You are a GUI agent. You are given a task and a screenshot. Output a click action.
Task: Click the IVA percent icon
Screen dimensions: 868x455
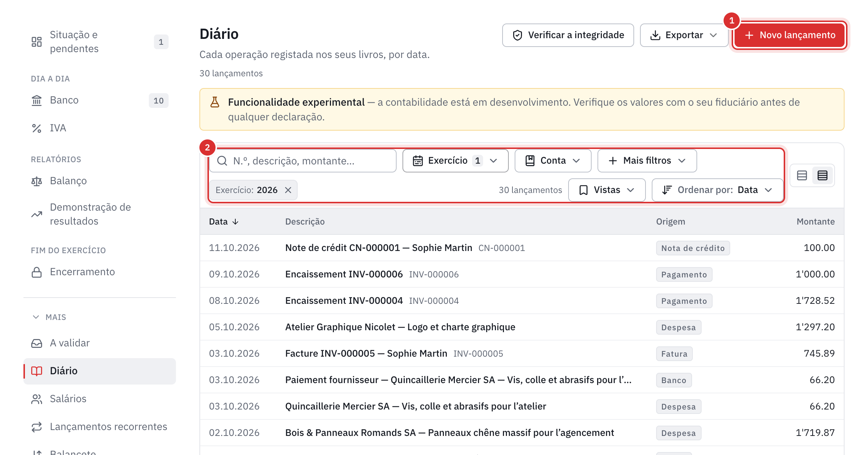(37, 128)
